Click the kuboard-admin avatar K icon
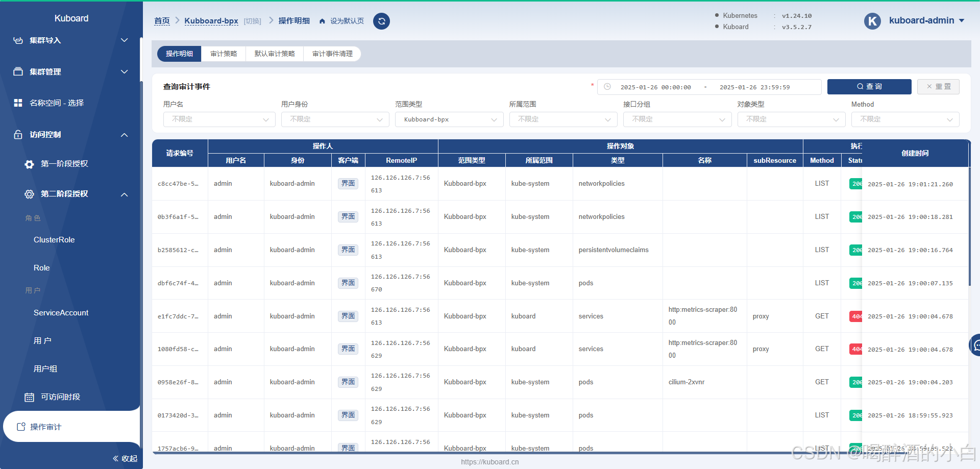Screen dimensions: 980x469 coord(872,21)
